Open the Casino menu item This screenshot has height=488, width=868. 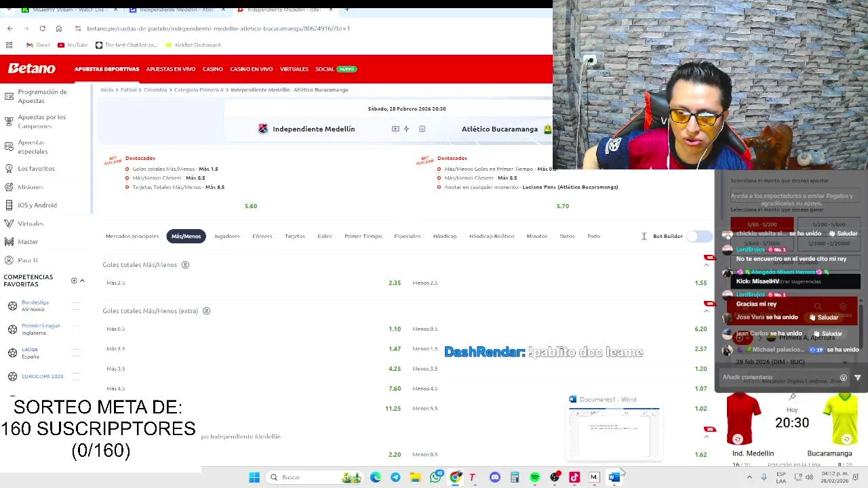(213, 69)
